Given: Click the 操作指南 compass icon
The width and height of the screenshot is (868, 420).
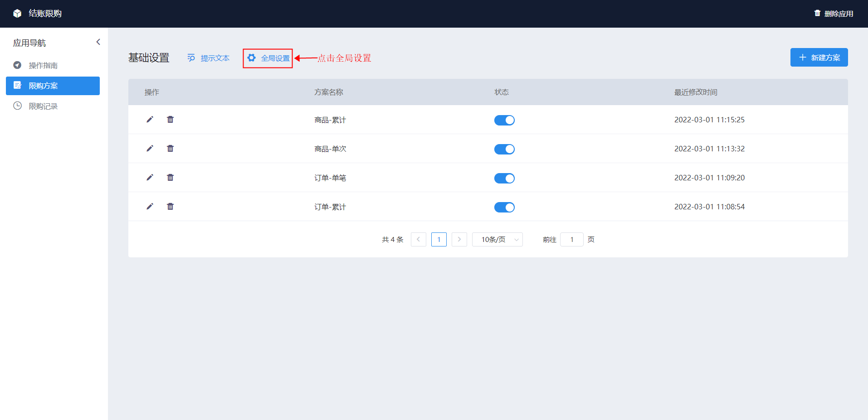Looking at the screenshot, I should pyautogui.click(x=17, y=65).
